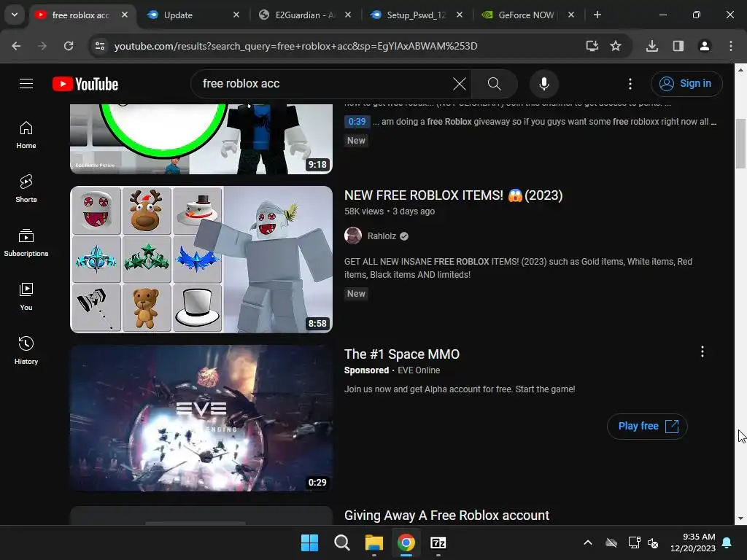Viewport: 747px width, 560px height.
Task: Open the taskbar clock and date
Action: 693,542
